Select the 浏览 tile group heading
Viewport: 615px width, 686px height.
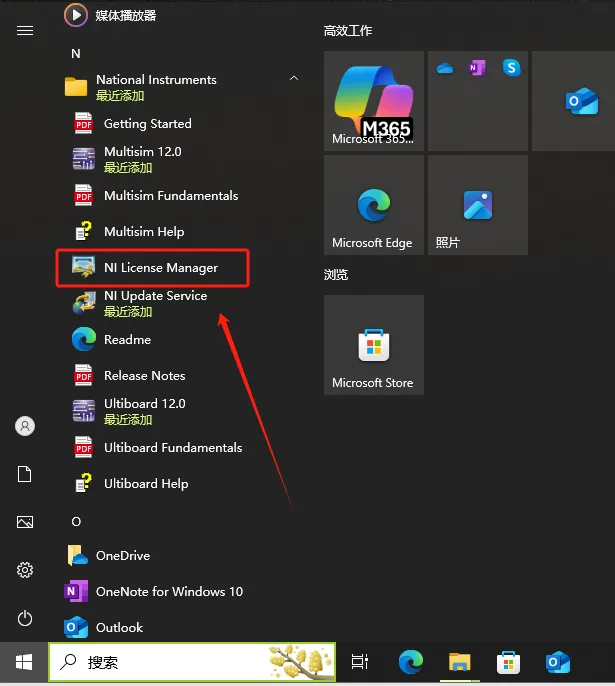click(336, 275)
